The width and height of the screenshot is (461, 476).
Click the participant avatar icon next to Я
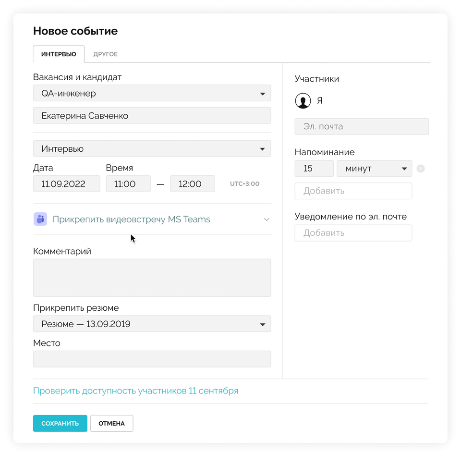pyautogui.click(x=303, y=101)
